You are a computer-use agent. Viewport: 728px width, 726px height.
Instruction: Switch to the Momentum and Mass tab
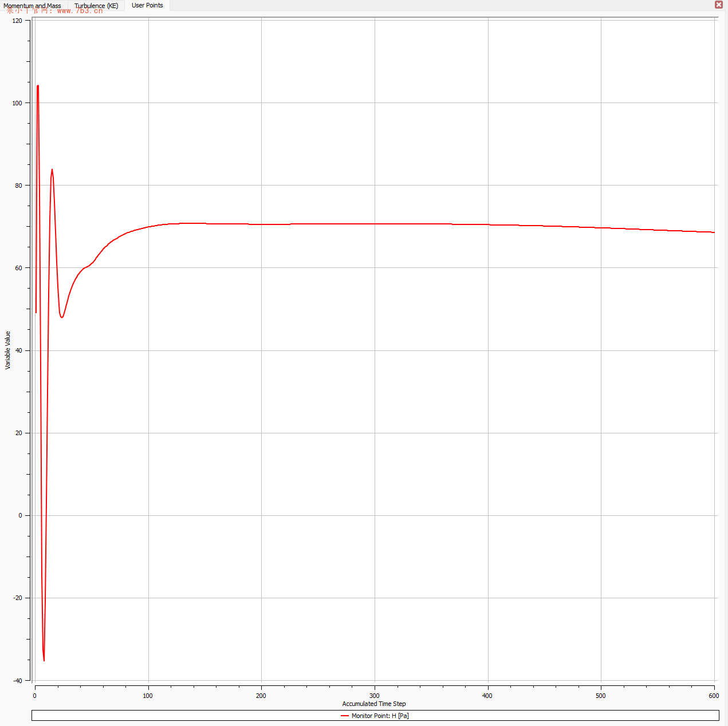(x=33, y=6)
